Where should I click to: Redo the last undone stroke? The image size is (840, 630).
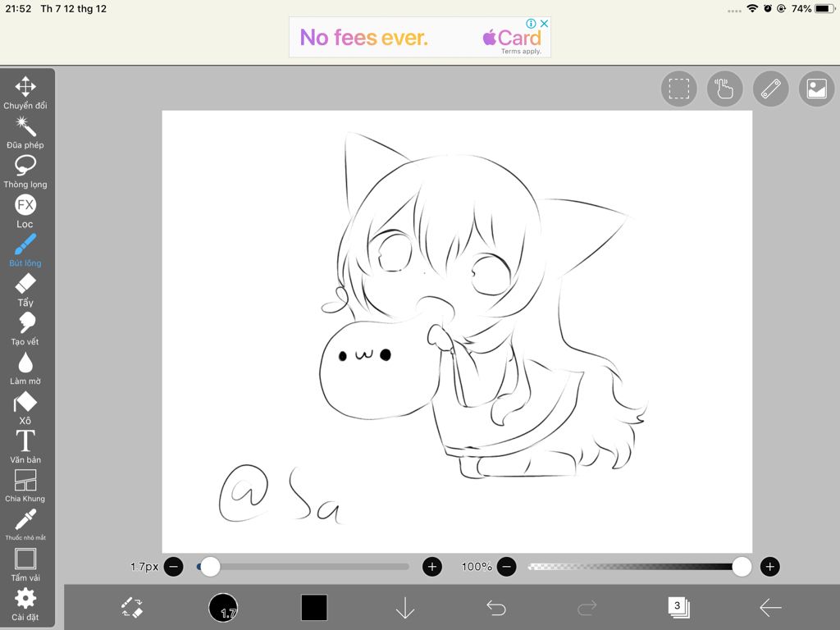(587, 608)
